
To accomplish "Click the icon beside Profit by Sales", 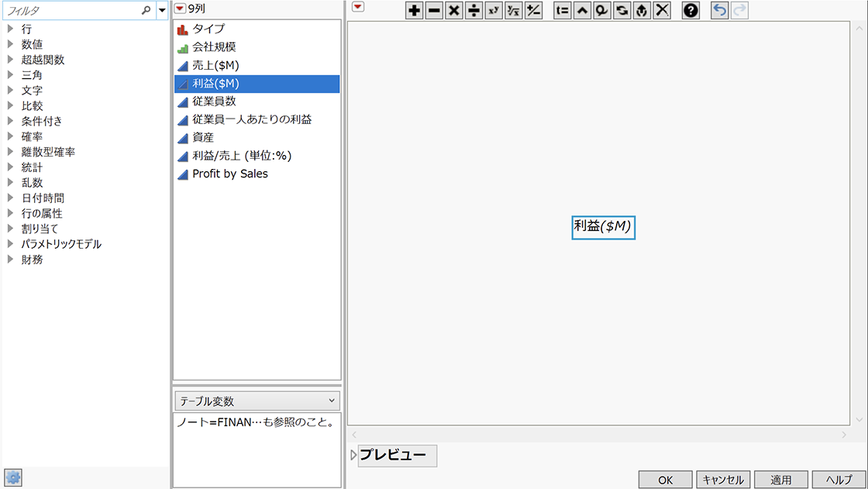I will [x=183, y=174].
